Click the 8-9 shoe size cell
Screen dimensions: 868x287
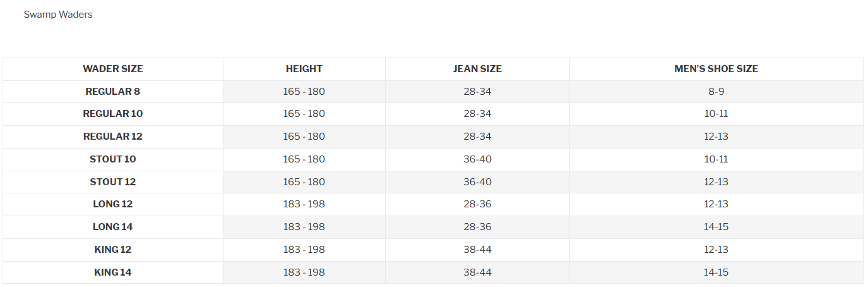(716, 92)
